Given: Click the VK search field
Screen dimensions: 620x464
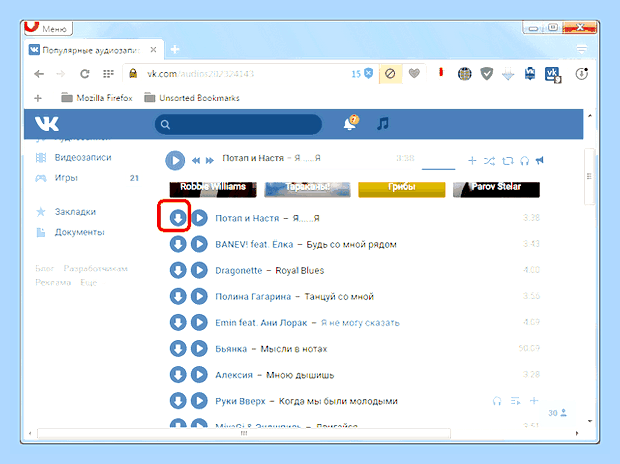Looking at the screenshot, I should [x=238, y=125].
